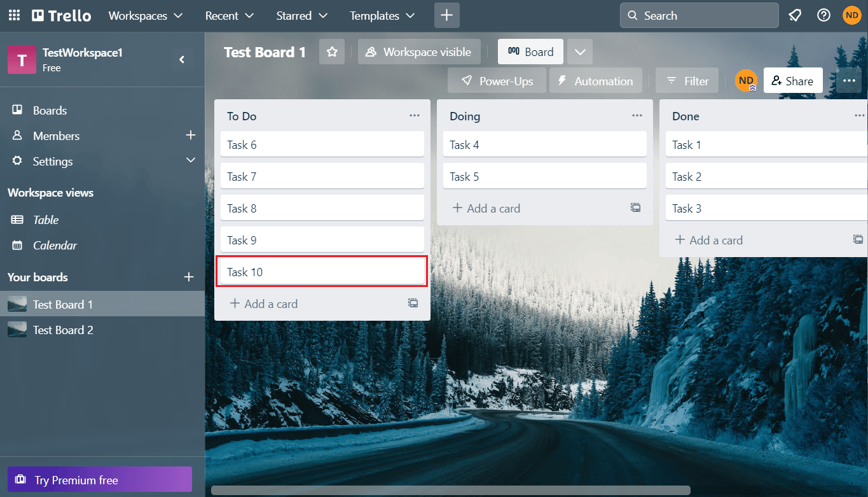Open the Task 1 card

[x=767, y=144]
